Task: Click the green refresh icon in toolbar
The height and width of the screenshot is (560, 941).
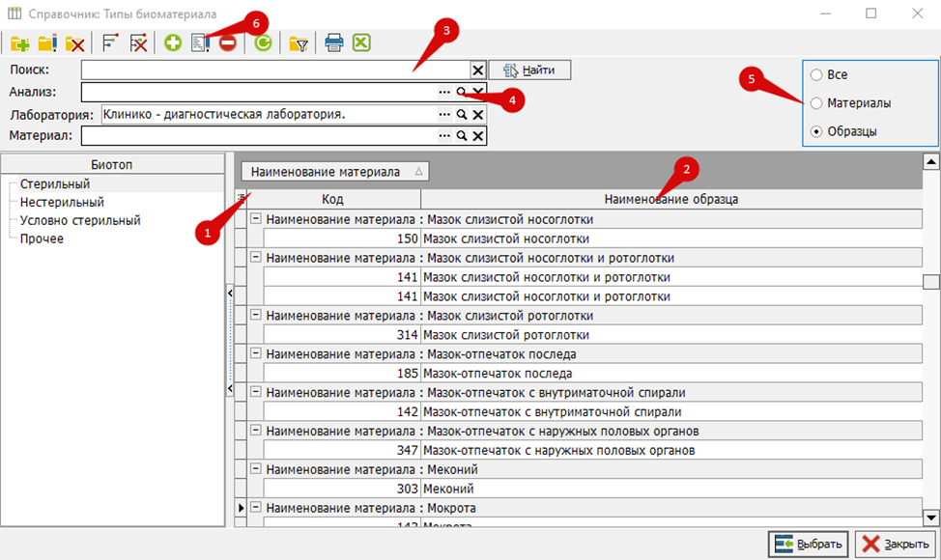Action: point(263,42)
